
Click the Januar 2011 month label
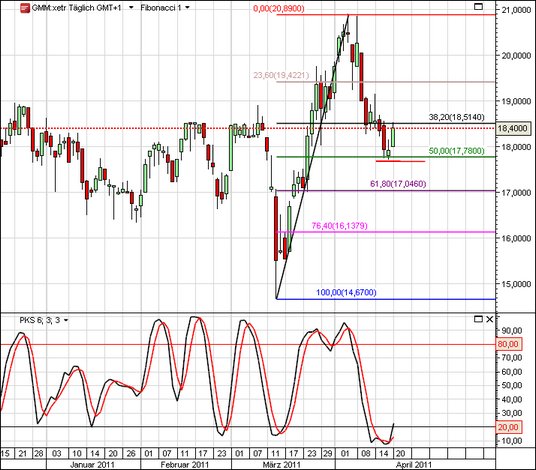coord(92,465)
